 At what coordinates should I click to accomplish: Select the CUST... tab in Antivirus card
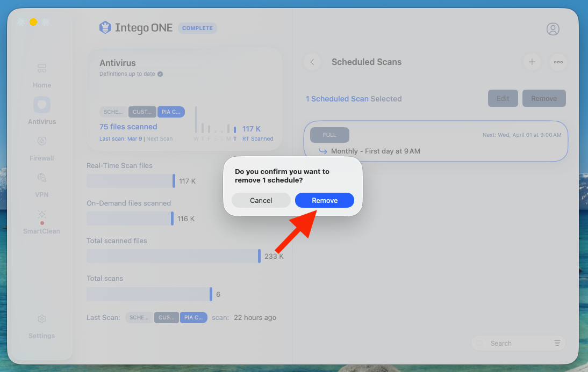(142, 112)
